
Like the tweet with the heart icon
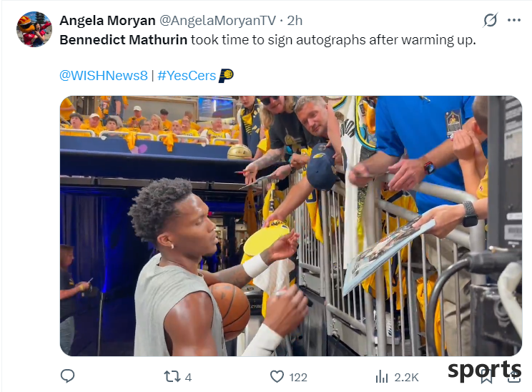pyautogui.click(x=277, y=377)
